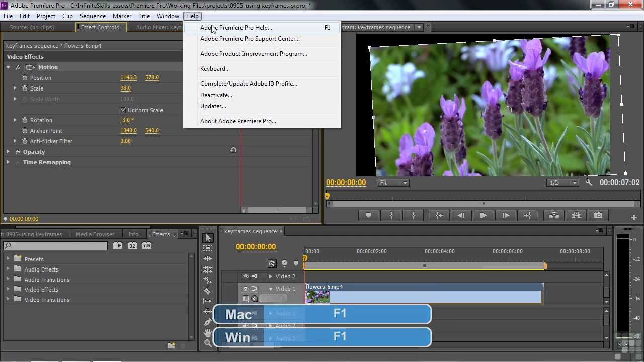The image size is (644, 362).
Task: Expand the Opacity effect
Action: click(x=8, y=152)
